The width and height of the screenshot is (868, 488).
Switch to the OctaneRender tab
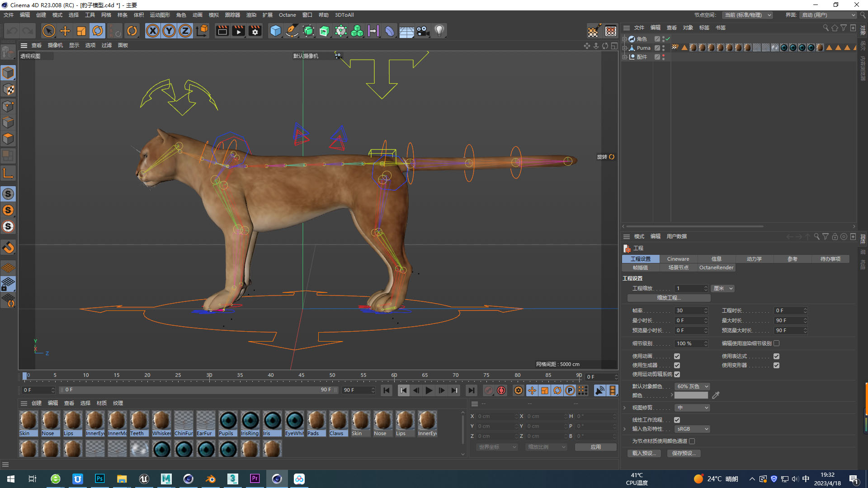tap(716, 267)
